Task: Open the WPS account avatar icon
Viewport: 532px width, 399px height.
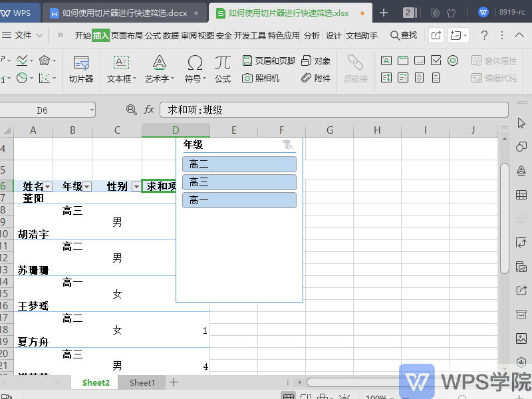Action: click(x=483, y=13)
